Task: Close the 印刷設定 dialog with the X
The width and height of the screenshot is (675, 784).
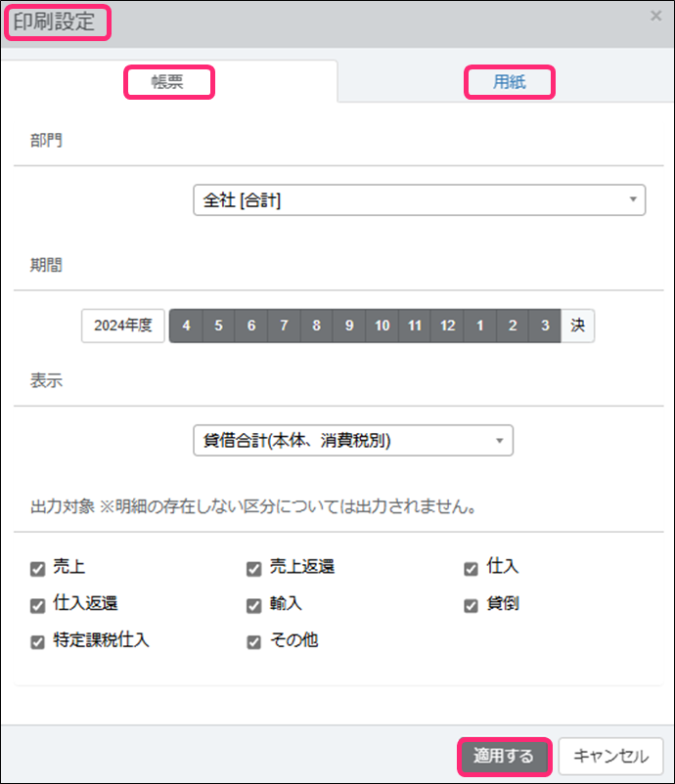Action: 655,17
